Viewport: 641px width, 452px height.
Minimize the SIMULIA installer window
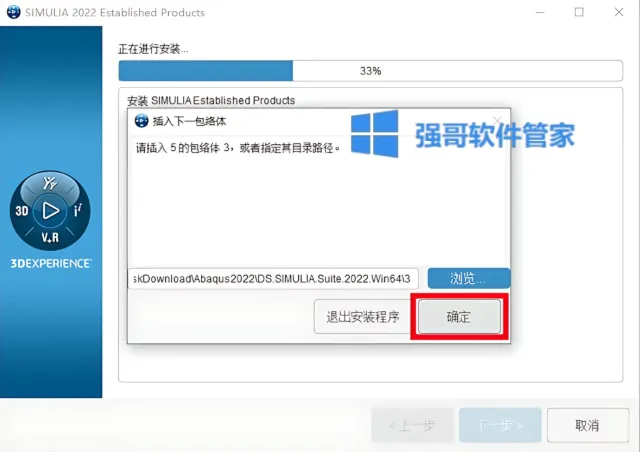point(540,12)
